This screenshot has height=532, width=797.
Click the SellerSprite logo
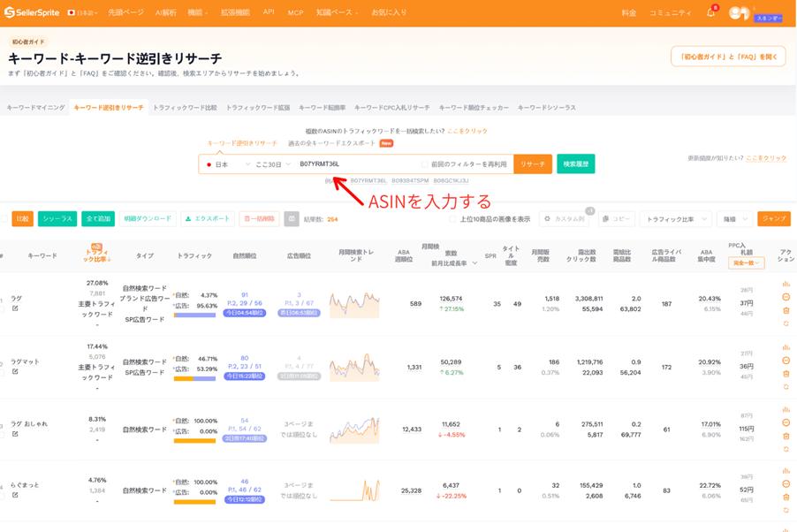32,12
